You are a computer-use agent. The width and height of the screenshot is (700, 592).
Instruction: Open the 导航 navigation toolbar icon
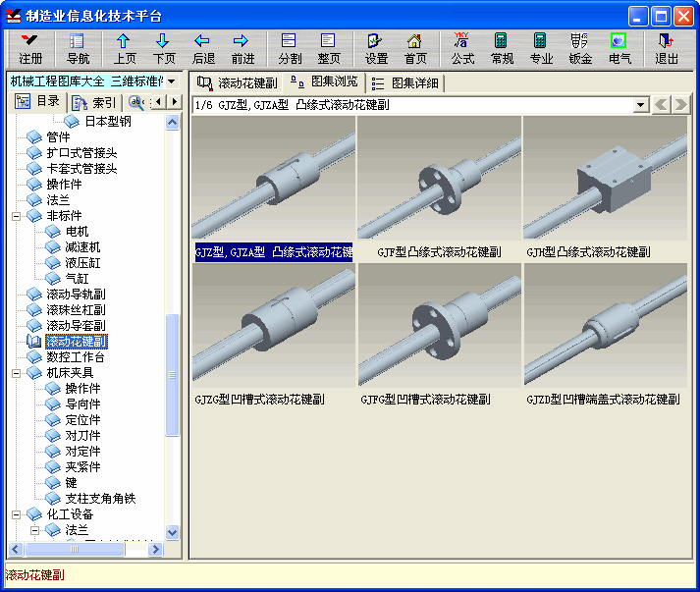(78, 48)
